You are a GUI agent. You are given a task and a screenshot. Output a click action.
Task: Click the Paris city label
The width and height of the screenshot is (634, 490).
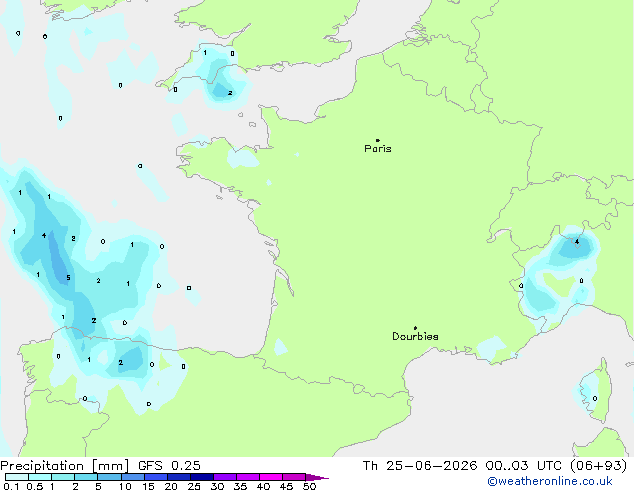click(378, 148)
